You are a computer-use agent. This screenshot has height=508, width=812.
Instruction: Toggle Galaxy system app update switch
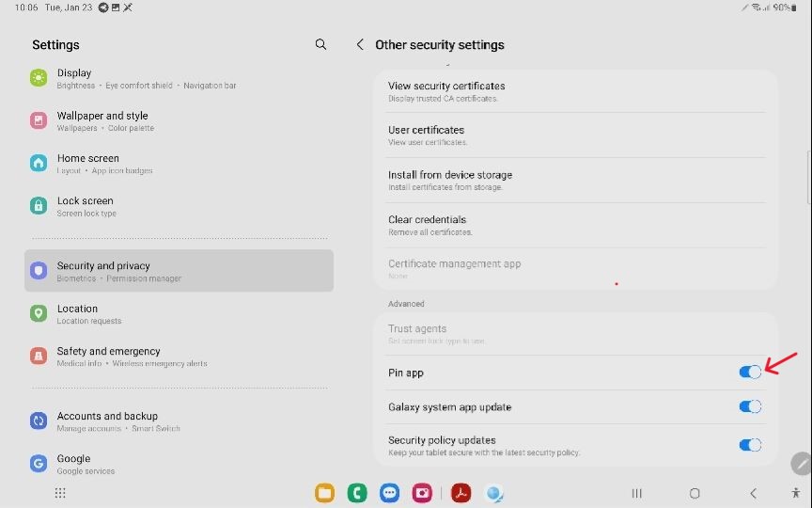(750, 406)
